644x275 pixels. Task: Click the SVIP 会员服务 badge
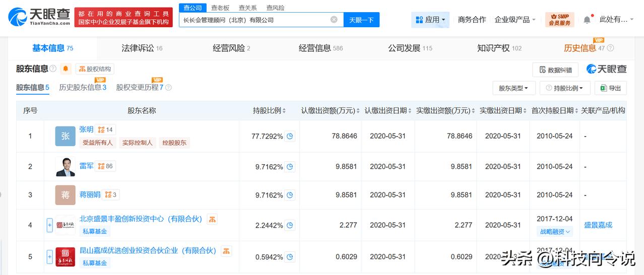(559, 20)
